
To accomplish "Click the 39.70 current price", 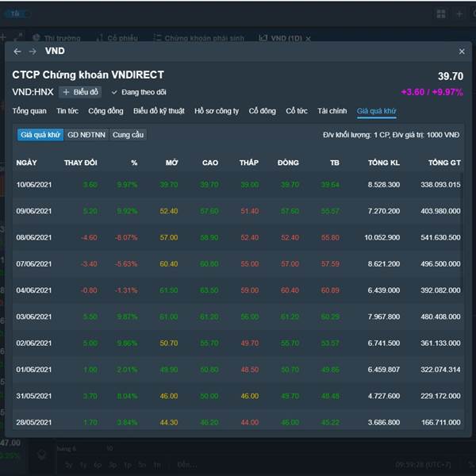I will (451, 76).
